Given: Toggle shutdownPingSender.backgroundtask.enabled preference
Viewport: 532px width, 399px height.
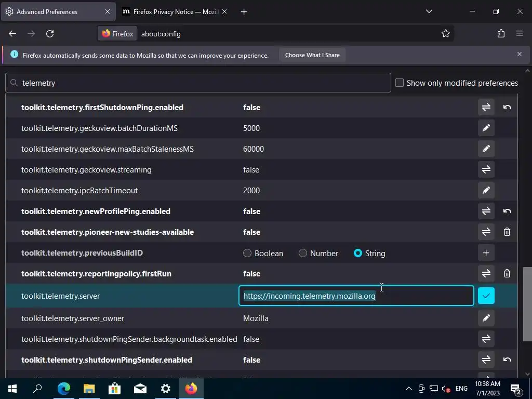Looking at the screenshot, I should [x=486, y=339].
